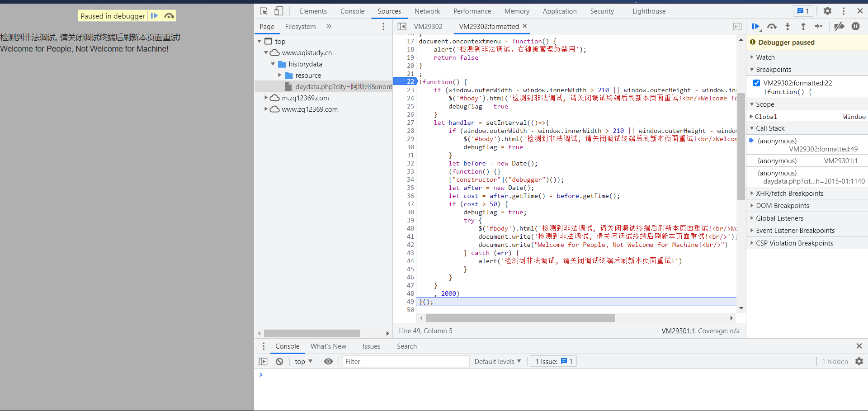This screenshot has height=411, width=868.
Task: Click the console Filter input field
Action: click(x=405, y=362)
